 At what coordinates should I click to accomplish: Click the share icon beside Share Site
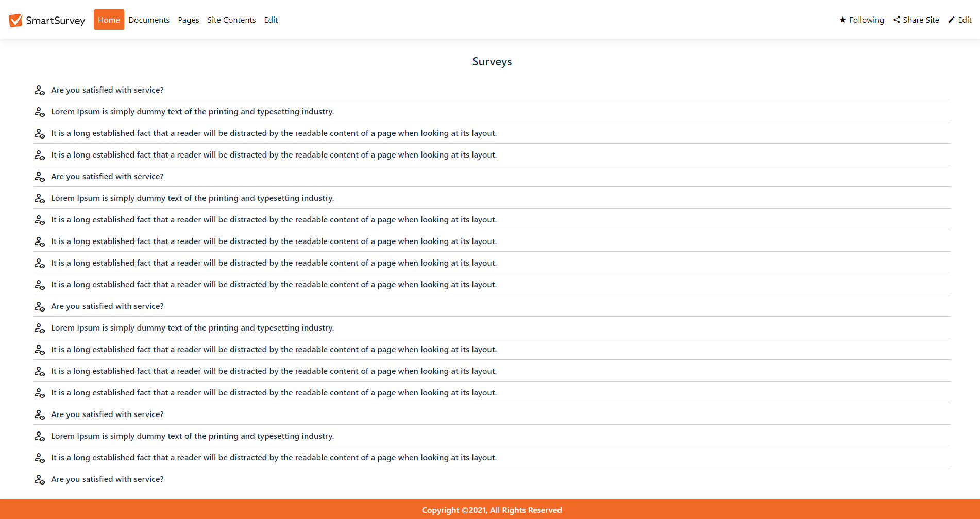coord(897,20)
